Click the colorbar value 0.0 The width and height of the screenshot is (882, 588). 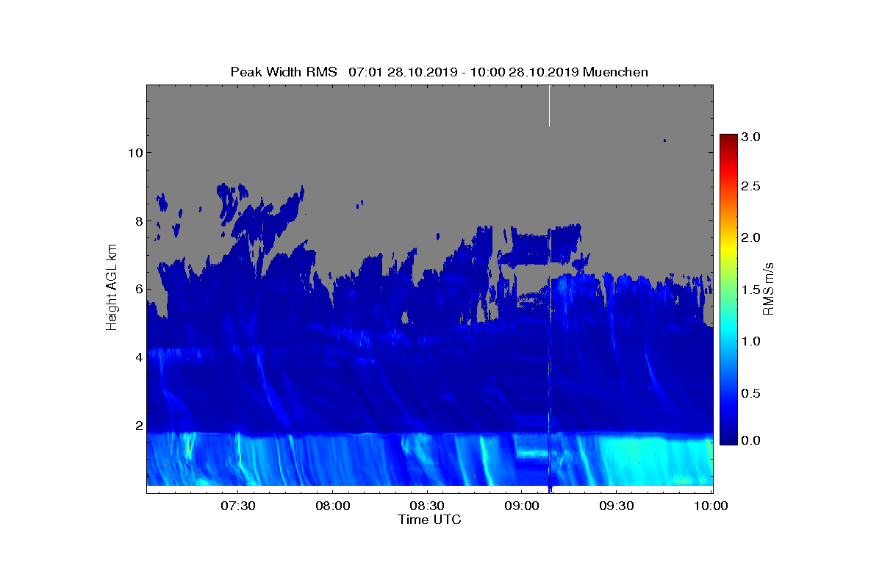tap(751, 440)
